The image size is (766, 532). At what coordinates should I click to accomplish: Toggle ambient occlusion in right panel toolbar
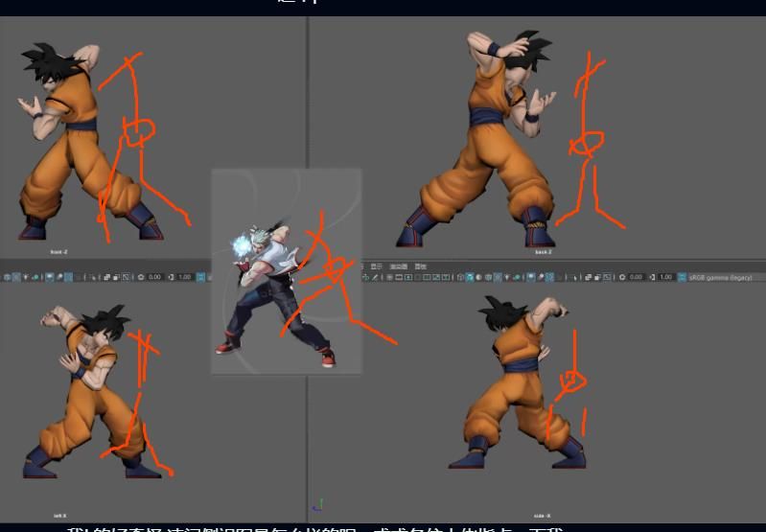click(530, 277)
